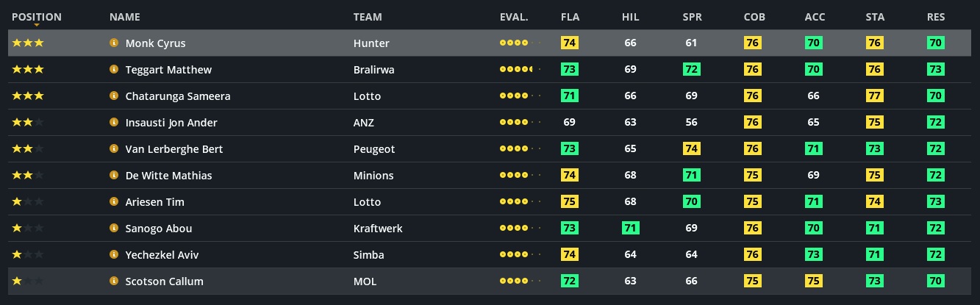This screenshot has height=305, width=980.
Task: Click Monk Cyrus three-star position rating
Action: (x=28, y=43)
